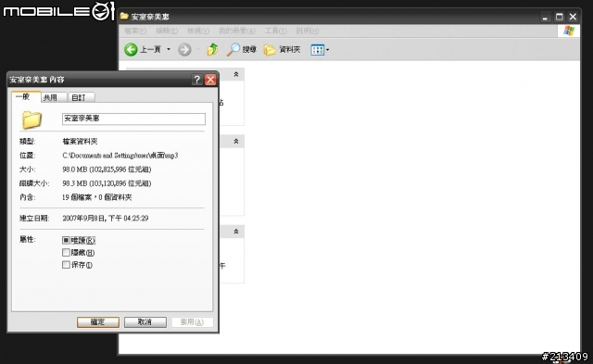The width and height of the screenshot is (593, 364).
Task: Close the properties dialog with red X
Action: (210, 80)
